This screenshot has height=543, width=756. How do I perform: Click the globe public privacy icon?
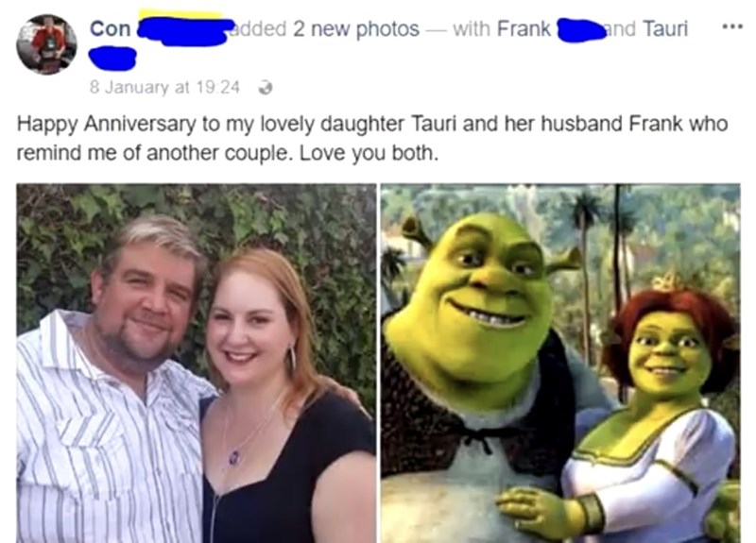point(266,88)
